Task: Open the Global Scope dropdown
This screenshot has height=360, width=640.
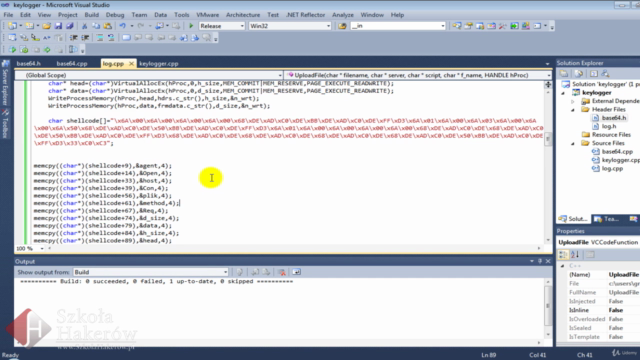Action: point(280,75)
